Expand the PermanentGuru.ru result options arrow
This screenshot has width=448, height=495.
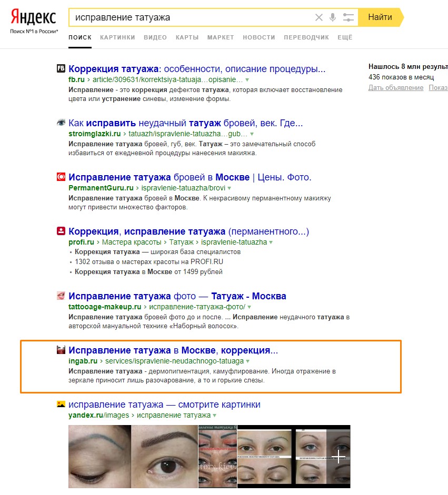(230, 188)
